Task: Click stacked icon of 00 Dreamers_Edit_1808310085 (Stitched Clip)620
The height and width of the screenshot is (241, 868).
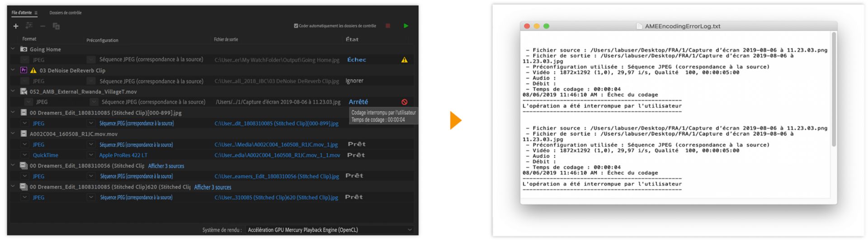Action: pos(24,187)
